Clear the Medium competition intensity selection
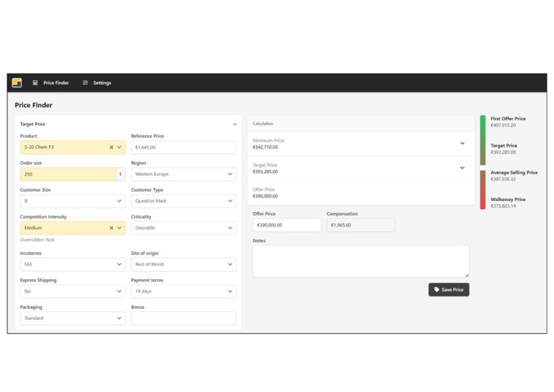The height and width of the screenshot is (392, 554). (x=112, y=228)
